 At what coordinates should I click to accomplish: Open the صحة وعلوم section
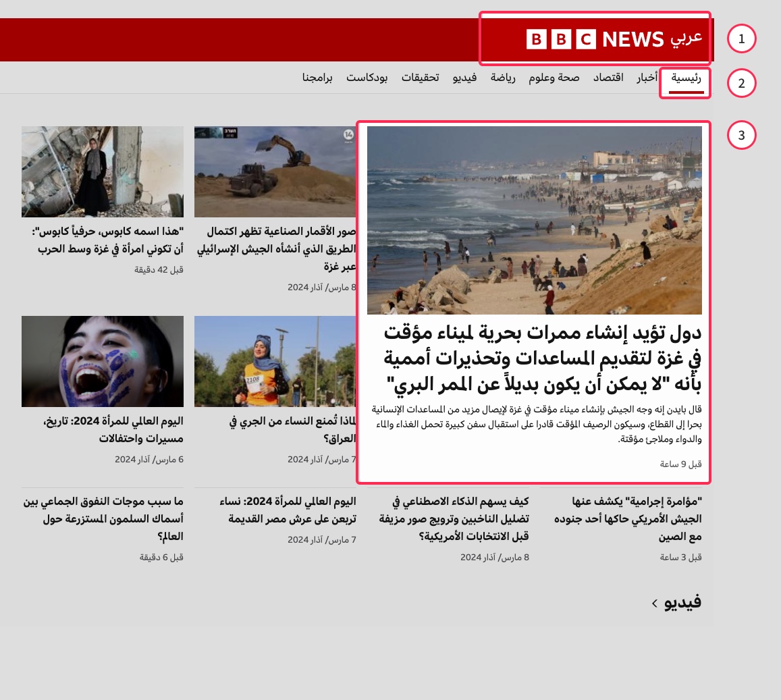tap(554, 78)
